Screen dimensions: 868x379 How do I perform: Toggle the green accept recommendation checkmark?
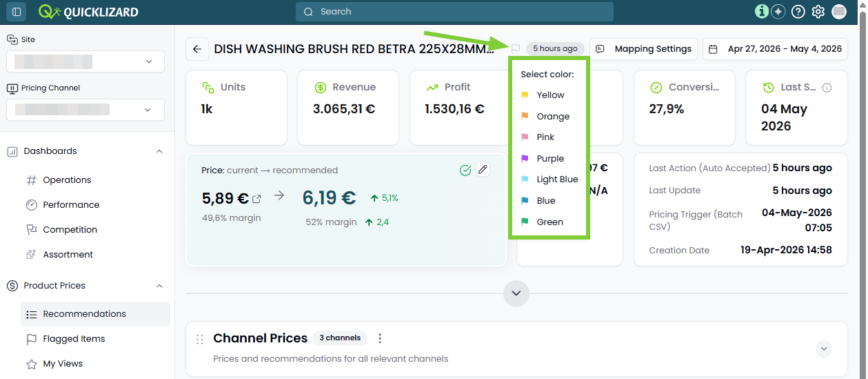(x=465, y=170)
